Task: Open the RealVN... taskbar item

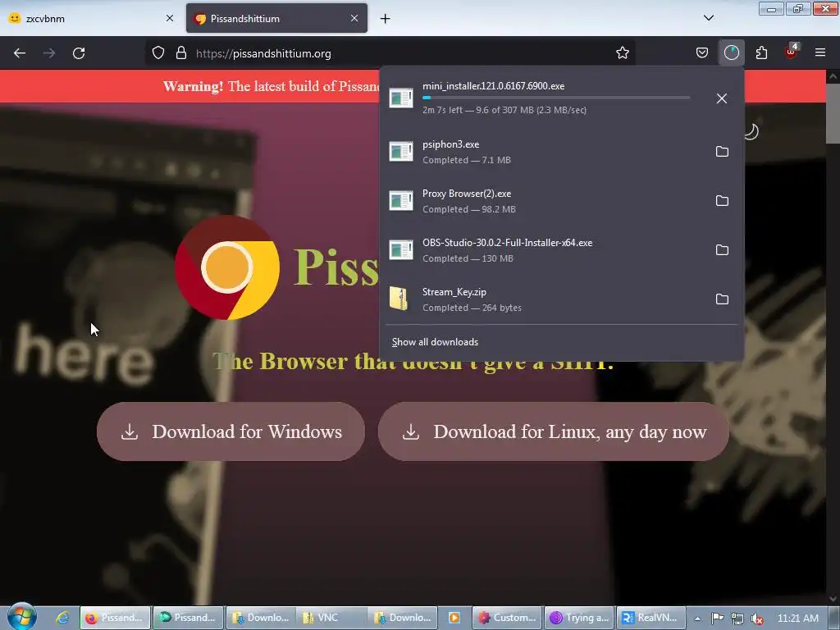Action: pos(651,618)
